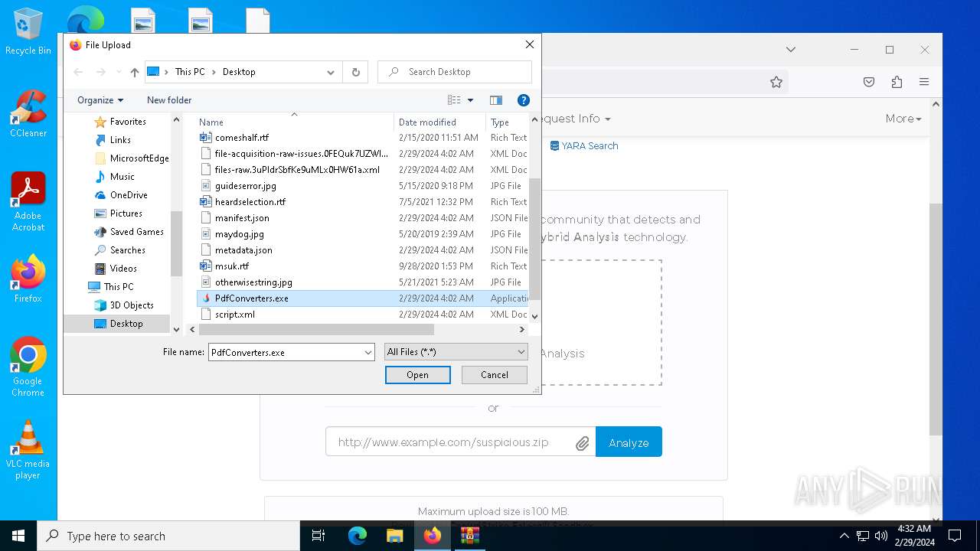Image resolution: width=980 pixels, height=551 pixels.
Task: Toggle the preview pane icon
Action: (x=496, y=100)
